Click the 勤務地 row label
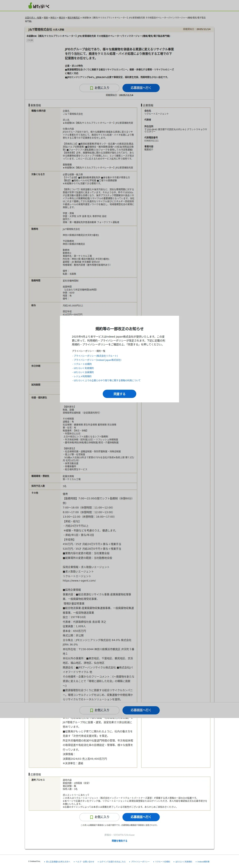 35,229
